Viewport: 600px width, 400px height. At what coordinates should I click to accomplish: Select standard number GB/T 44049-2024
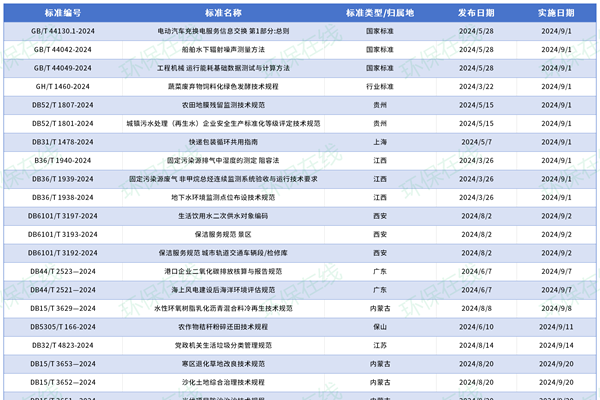click(62, 68)
